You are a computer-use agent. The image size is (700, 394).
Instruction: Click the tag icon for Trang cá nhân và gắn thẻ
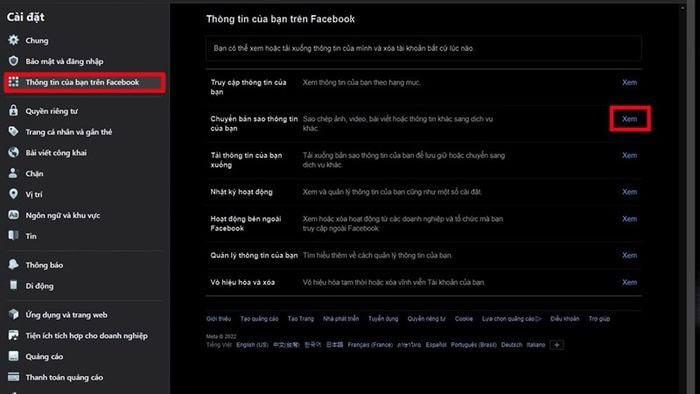click(13, 132)
